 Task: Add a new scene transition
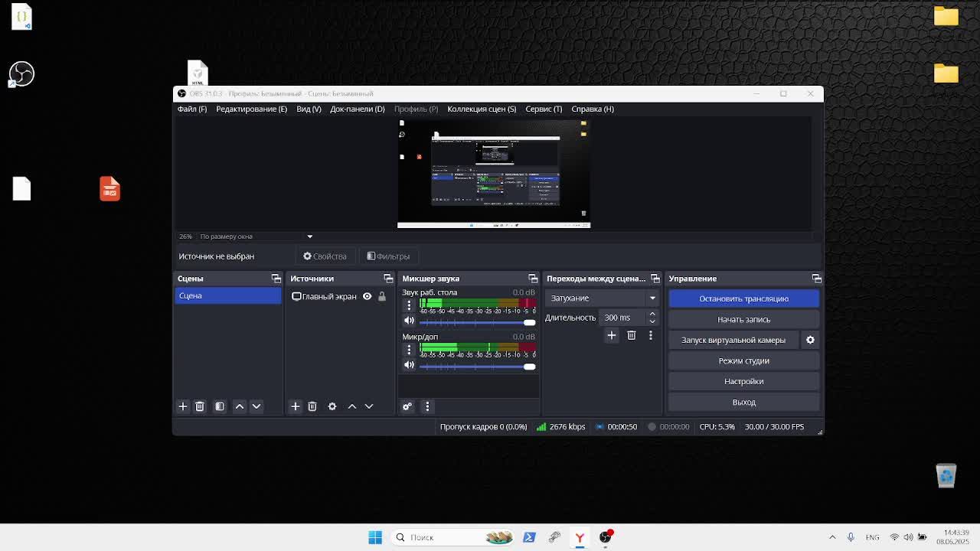click(x=612, y=335)
